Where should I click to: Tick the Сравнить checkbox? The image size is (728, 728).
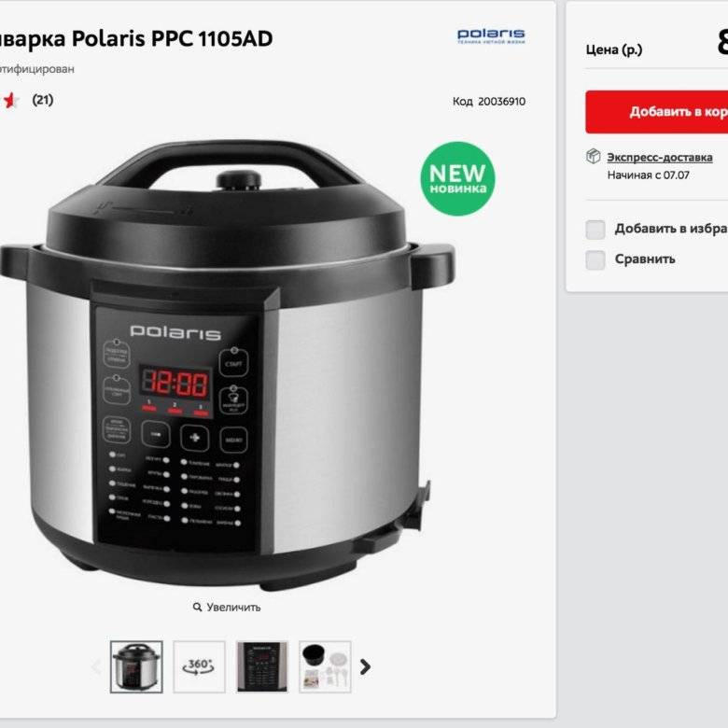(595, 260)
